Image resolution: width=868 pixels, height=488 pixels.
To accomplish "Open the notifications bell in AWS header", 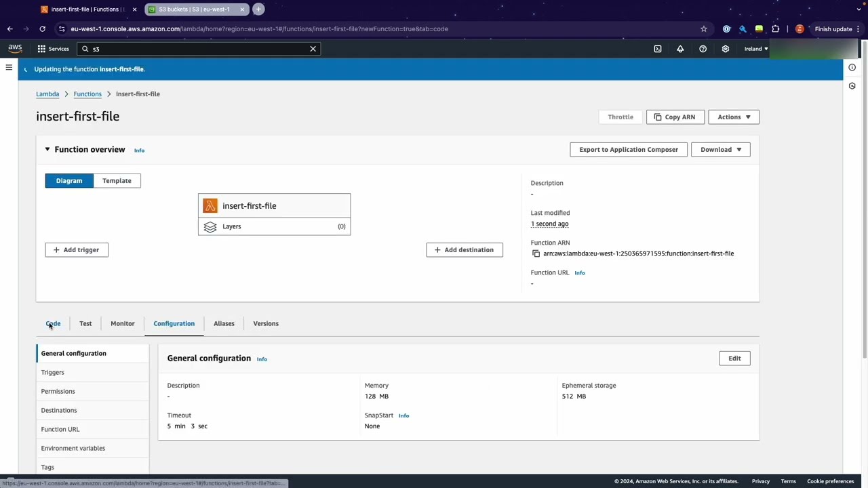I will point(680,49).
